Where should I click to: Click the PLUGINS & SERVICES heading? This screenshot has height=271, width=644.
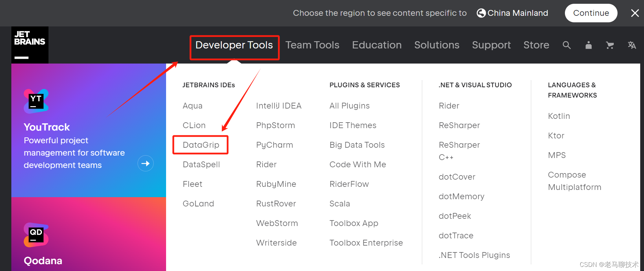(x=364, y=85)
